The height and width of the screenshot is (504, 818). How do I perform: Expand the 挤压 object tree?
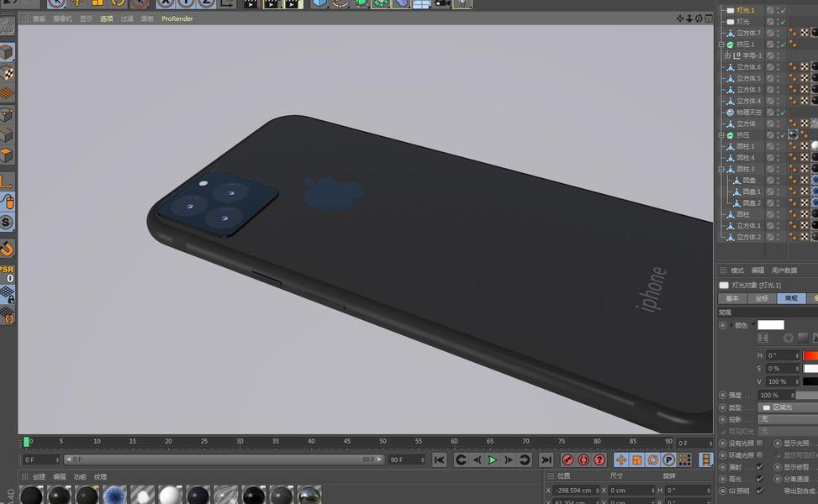[722, 135]
